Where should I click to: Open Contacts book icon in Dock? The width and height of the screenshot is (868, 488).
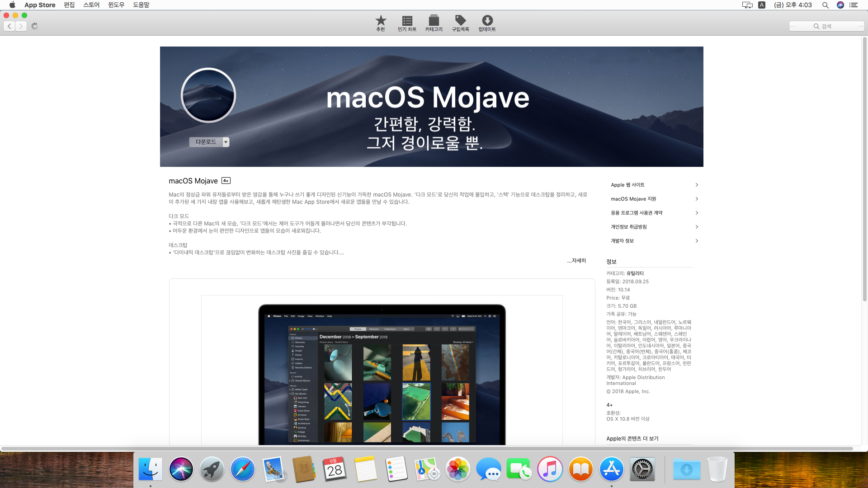(304, 469)
